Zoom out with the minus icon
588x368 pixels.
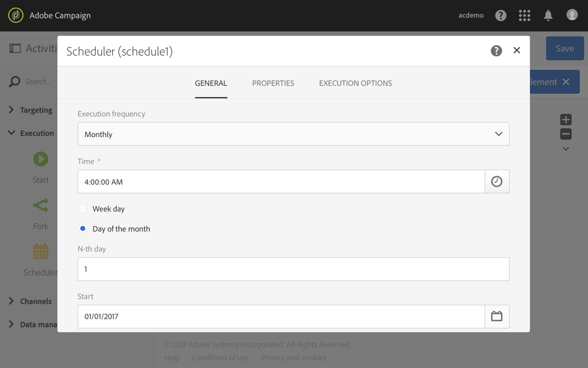566,134
